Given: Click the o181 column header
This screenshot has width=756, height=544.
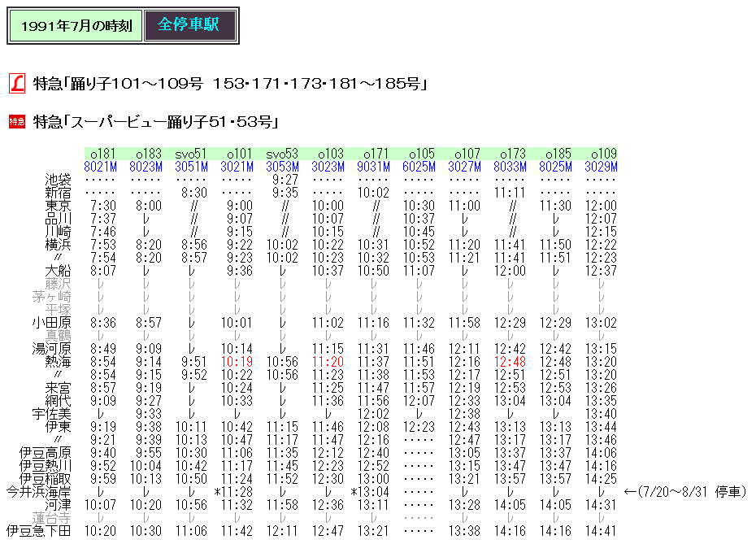Looking at the screenshot, I should (x=103, y=154).
